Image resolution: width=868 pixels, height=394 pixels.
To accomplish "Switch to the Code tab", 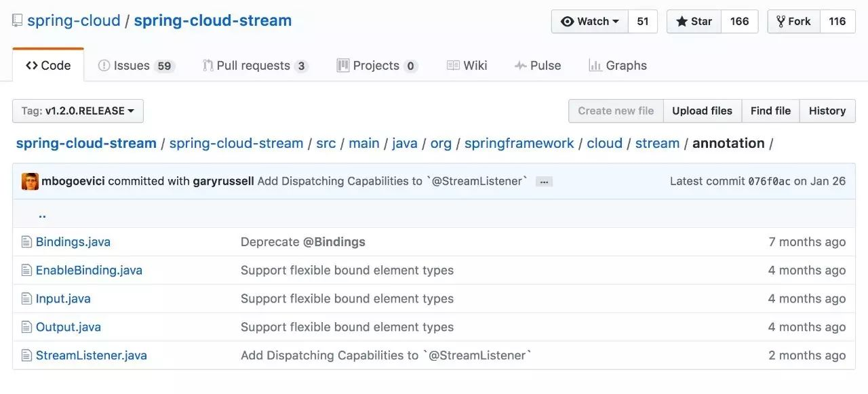I will coord(48,66).
